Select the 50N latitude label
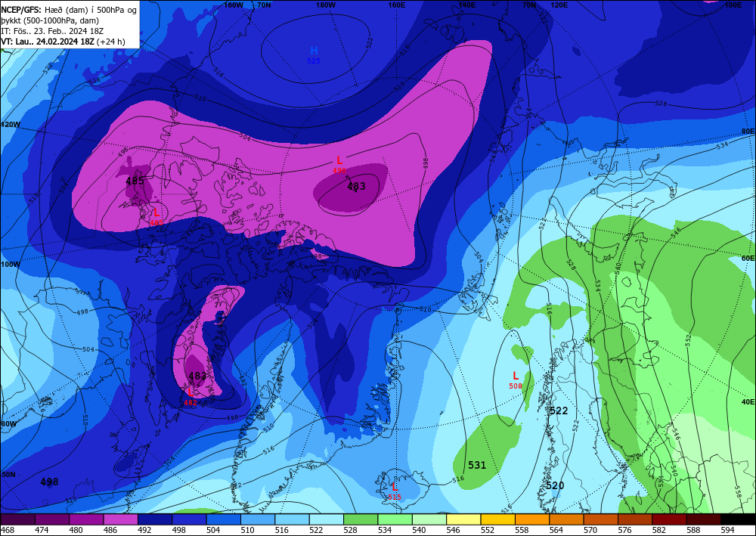The width and height of the screenshot is (756, 536). pos(8,474)
